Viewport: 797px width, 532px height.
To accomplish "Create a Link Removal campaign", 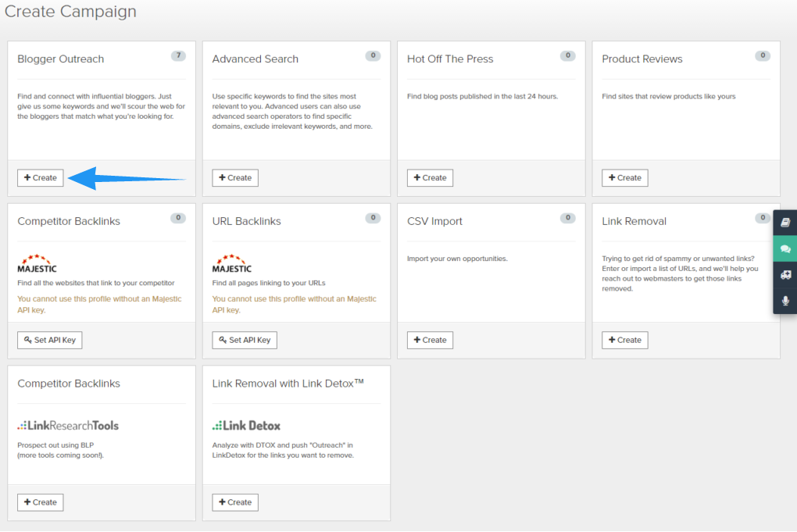I will click(624, 341).
